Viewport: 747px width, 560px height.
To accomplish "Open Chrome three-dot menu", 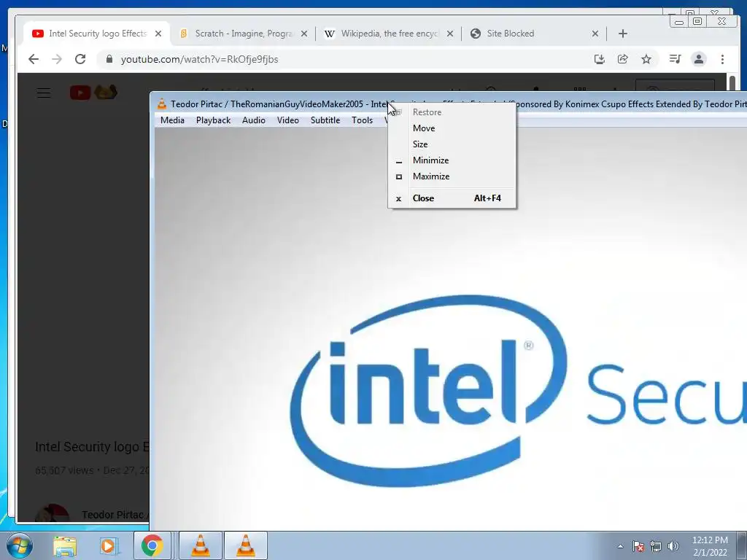I will pyautogui.click(x=722, y=59).
